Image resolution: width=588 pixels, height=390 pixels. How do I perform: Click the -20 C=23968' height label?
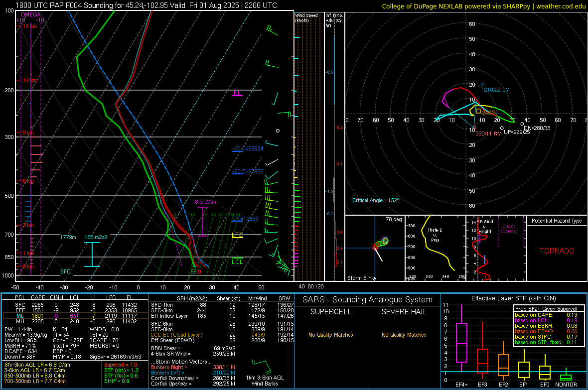248,171
